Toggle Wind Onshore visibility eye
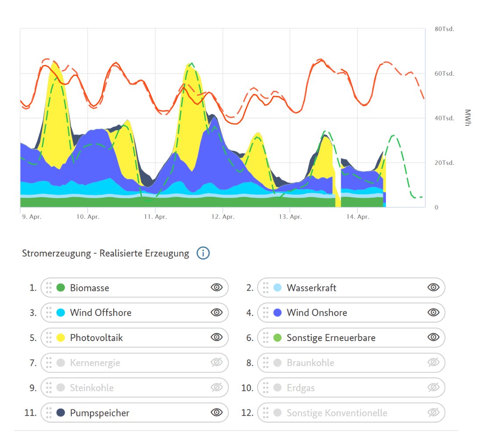 (433, 313)
